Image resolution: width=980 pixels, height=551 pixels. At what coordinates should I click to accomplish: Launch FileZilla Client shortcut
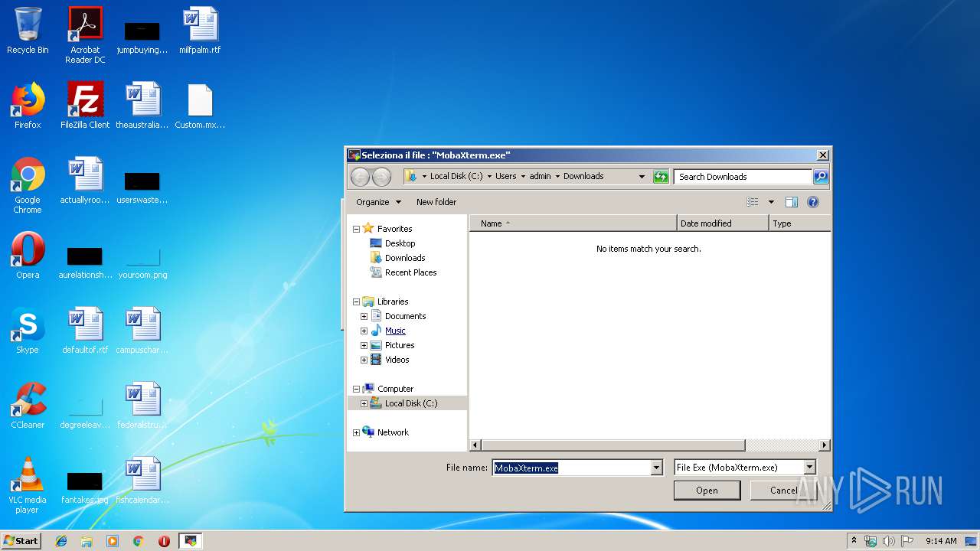coord(85,106)
